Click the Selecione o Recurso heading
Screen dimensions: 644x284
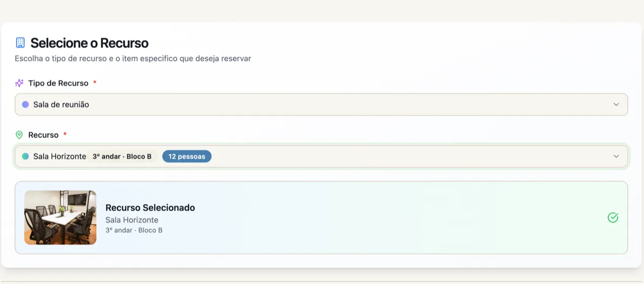click(x=89, y=43)
